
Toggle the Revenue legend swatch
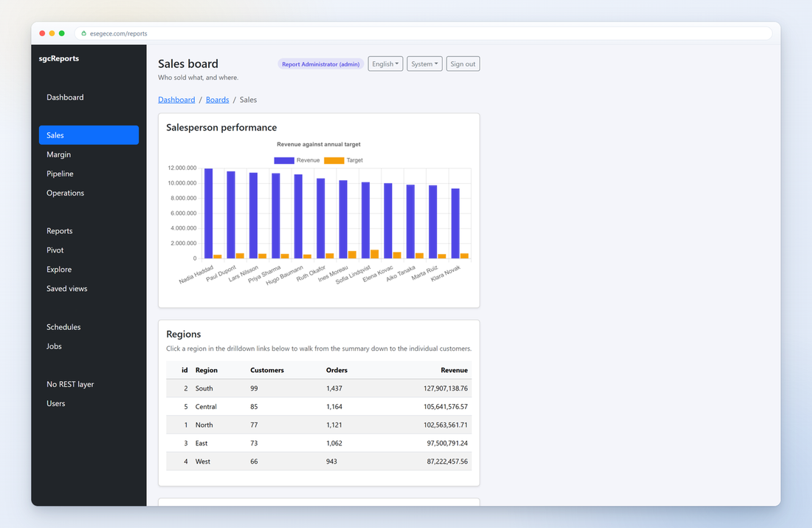283,161
